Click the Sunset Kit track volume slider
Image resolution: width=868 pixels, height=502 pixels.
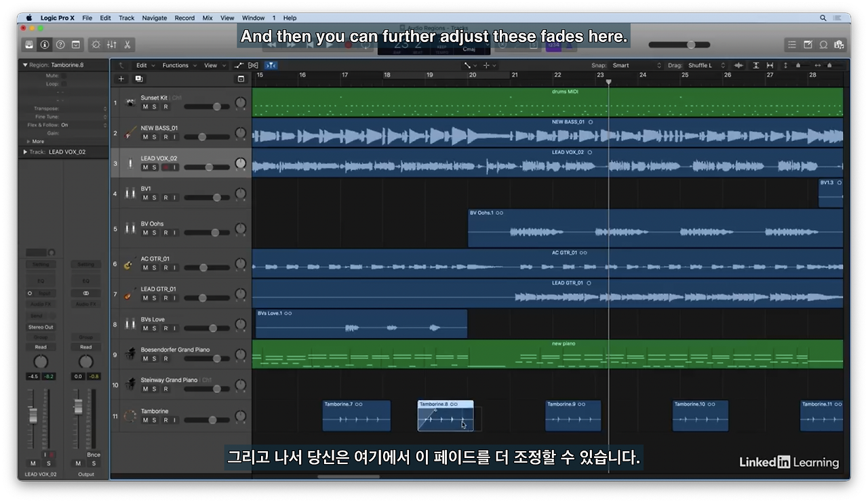(206, 107)
